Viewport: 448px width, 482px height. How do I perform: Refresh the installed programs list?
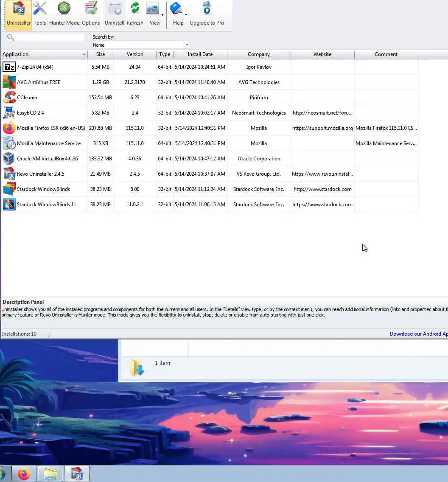coord(135,14)
